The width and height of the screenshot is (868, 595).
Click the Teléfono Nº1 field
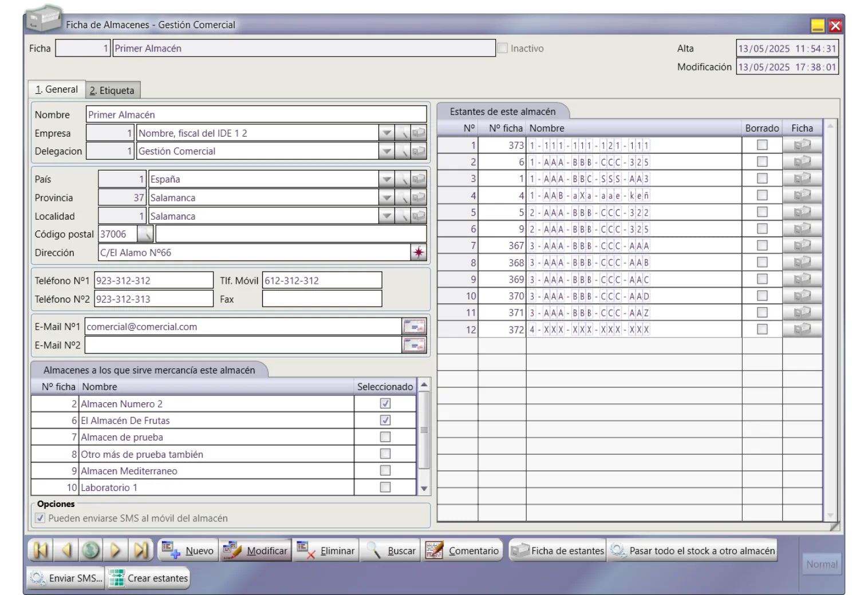coord(153,280)
